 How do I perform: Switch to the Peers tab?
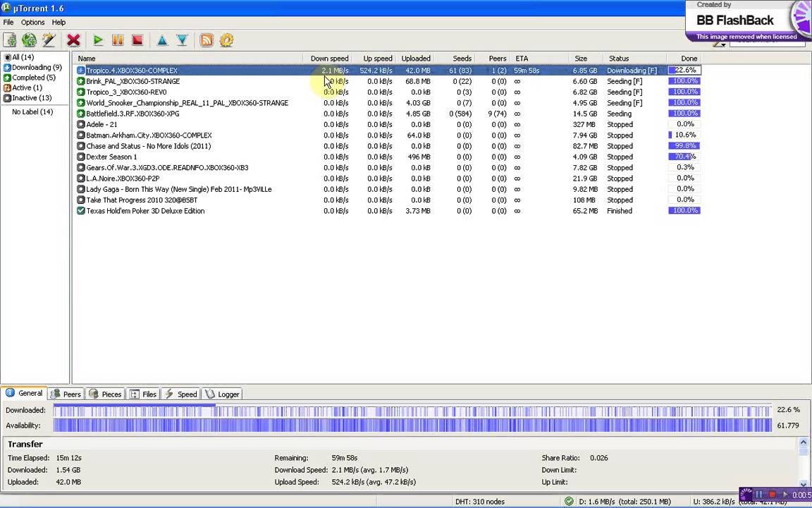click(x=66, y=394)
